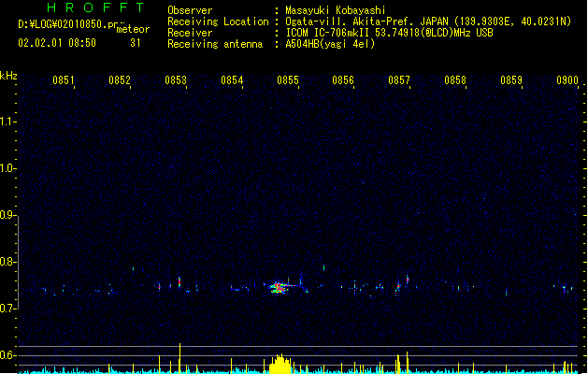Click the 0859 time marker
The height and width of the screenshot is (374, 588).
511,80
